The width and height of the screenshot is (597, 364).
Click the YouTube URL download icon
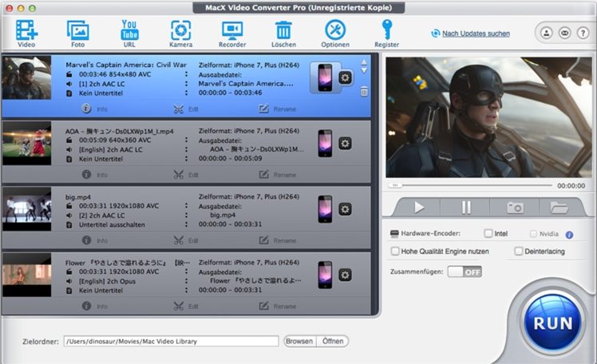[128, 32]
